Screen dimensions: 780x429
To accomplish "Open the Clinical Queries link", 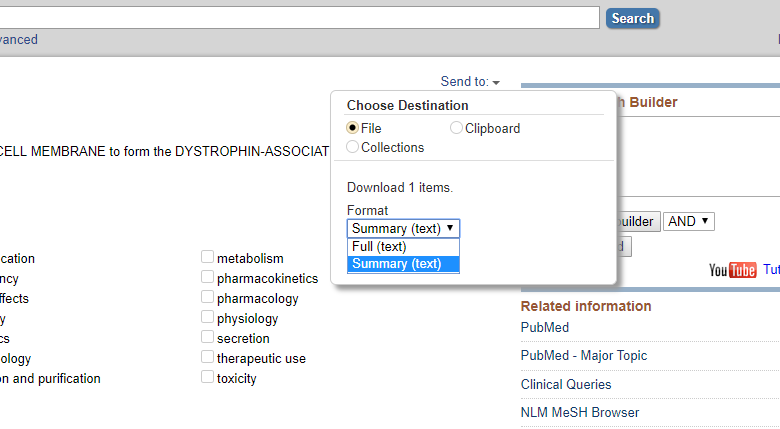I will click(x=566, y=384).
